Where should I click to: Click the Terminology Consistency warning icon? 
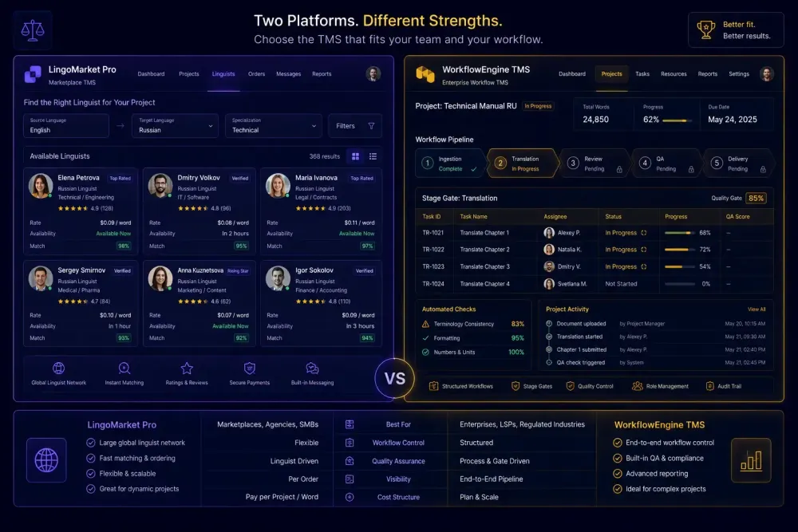coord(425,324)
